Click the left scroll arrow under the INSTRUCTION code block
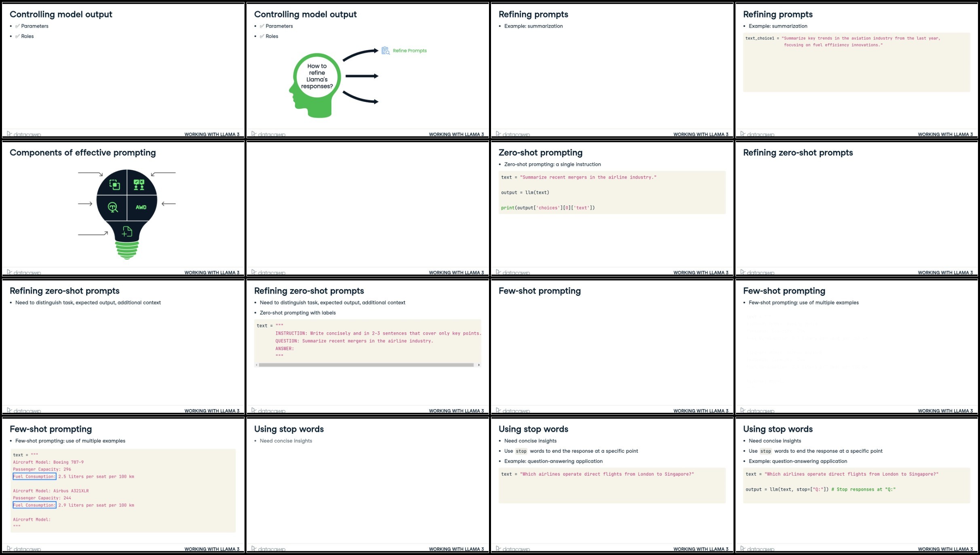 pos(257,365)
